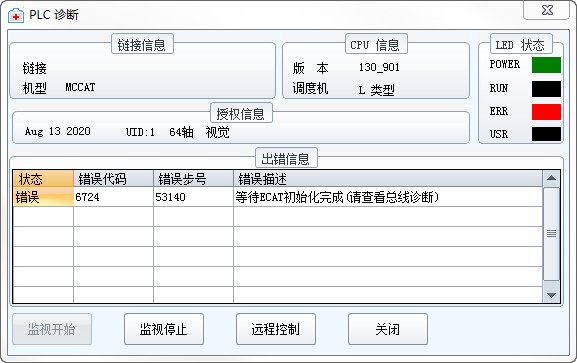Click the red ERR LED indicator
577x363 pixels.
click(546, 112)
